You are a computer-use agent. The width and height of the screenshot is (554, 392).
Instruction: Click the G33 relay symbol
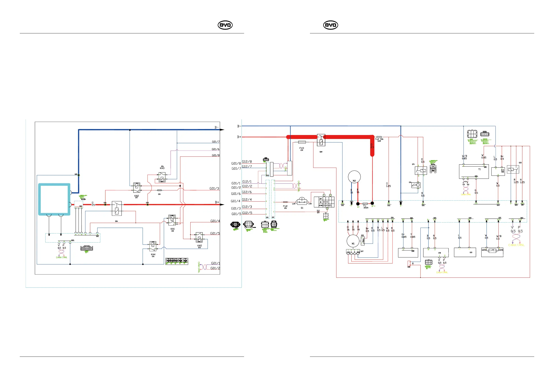click(513, 169)
